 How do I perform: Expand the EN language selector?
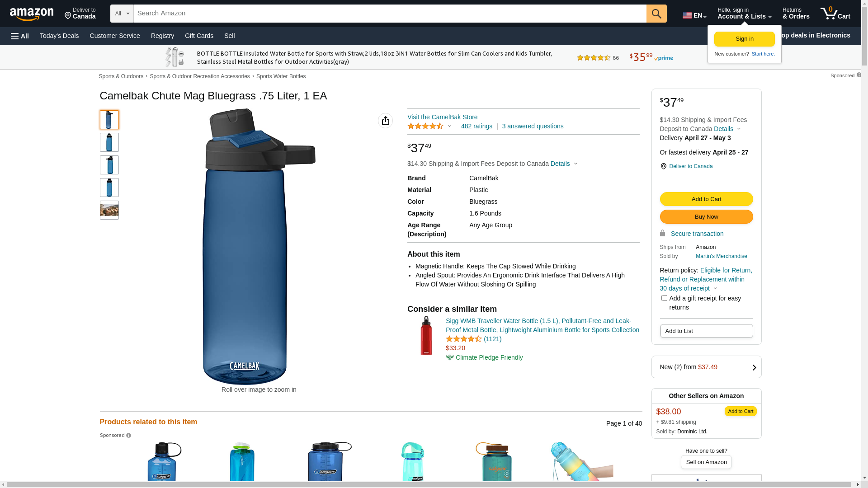tap(694, 15)
